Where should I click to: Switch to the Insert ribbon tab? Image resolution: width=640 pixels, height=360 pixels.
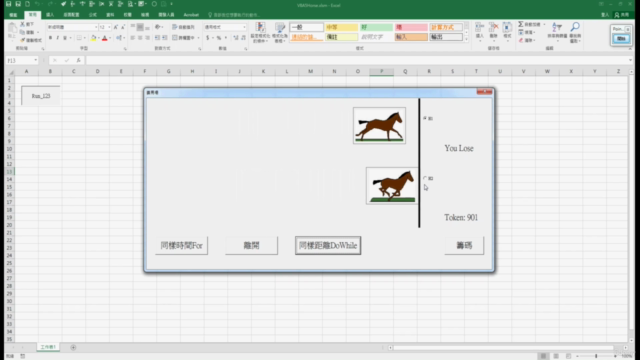(50, 15)
